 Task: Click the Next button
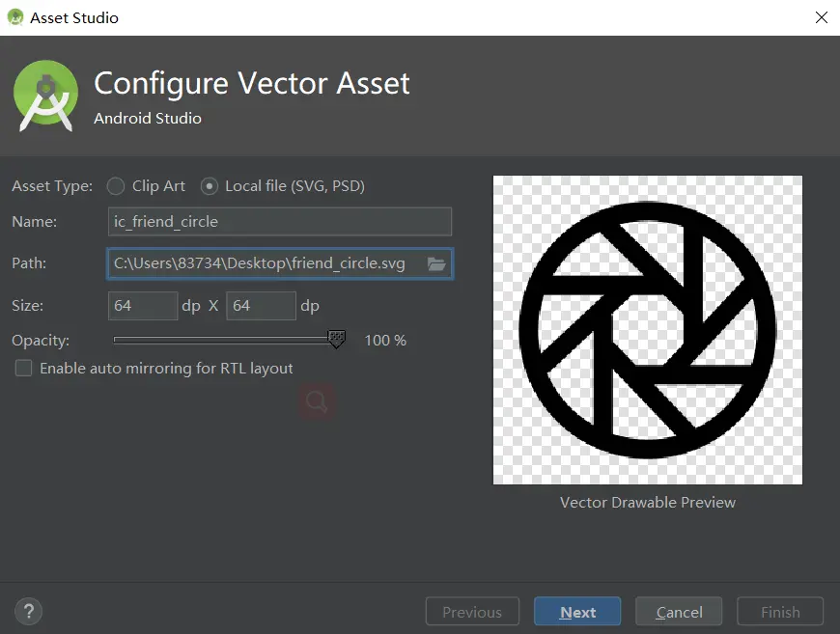point(577,612)
